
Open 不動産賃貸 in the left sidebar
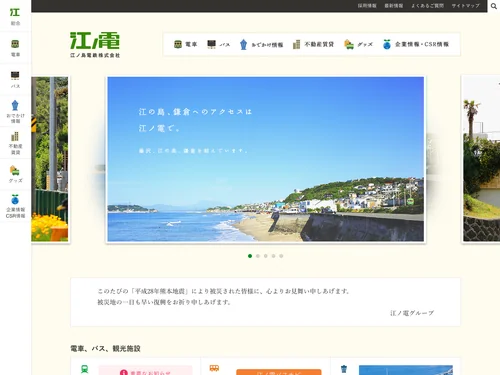(x=15, y=143)
